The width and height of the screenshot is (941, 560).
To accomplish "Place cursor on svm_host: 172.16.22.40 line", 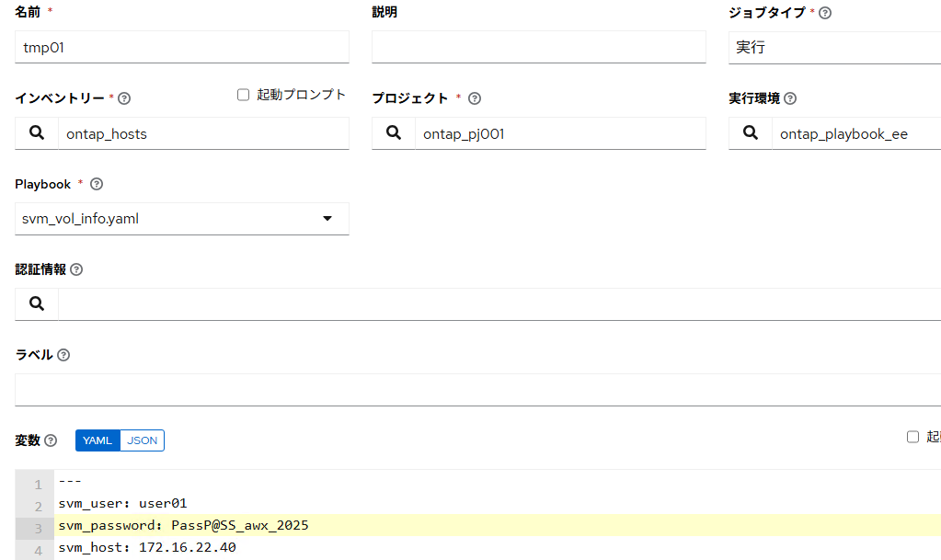I will [147, 547].
